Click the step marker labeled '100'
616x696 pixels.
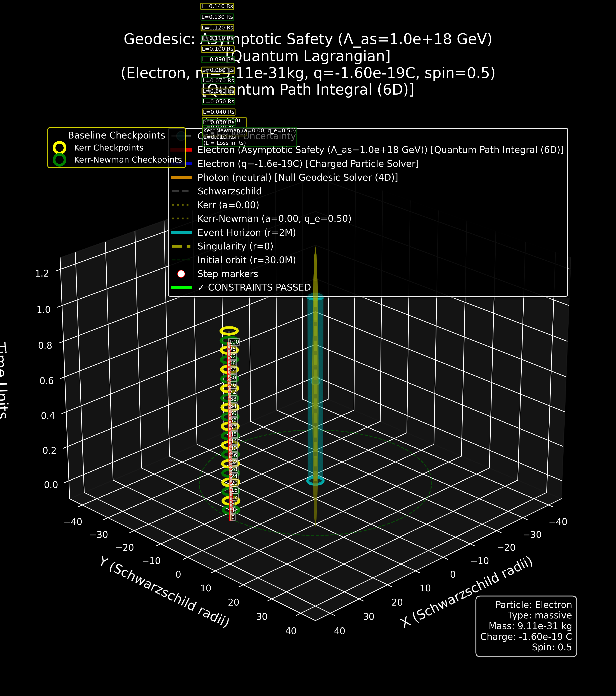(x=234, y=342)
